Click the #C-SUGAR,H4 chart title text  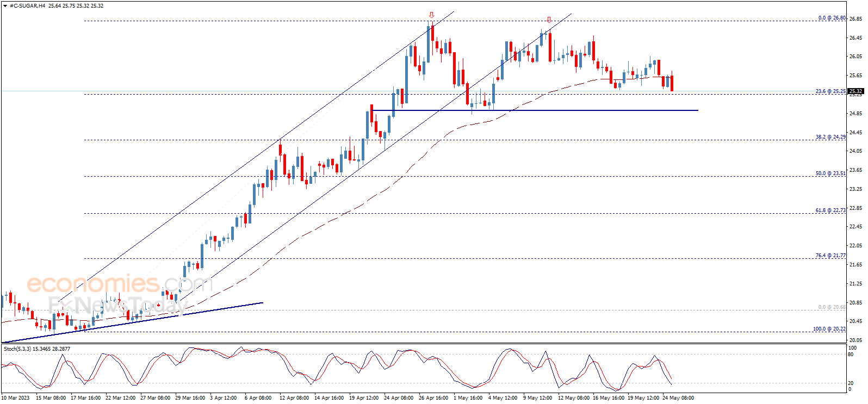click(x=28, y=6)
